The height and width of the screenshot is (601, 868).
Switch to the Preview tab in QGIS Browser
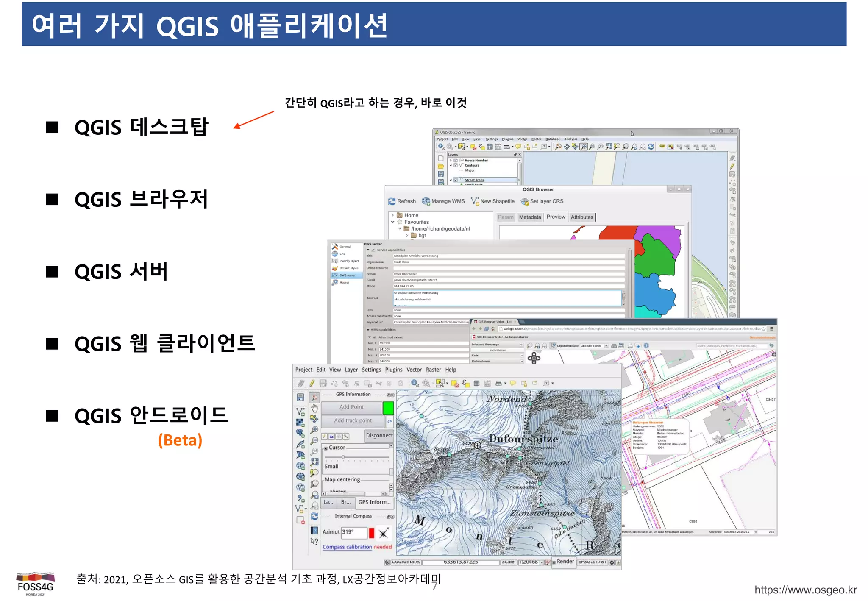(556, 217)
